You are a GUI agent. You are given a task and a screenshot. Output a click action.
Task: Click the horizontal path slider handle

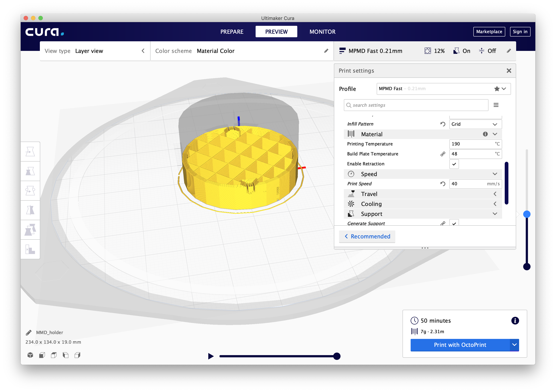pos(337,356)
